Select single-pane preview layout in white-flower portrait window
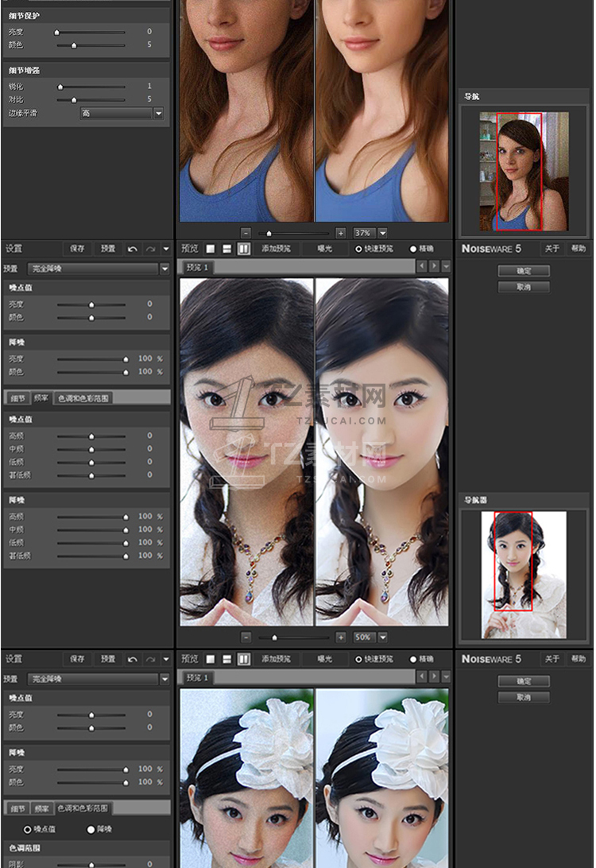The height and width of the screenshot is (868, 596). 211,659
